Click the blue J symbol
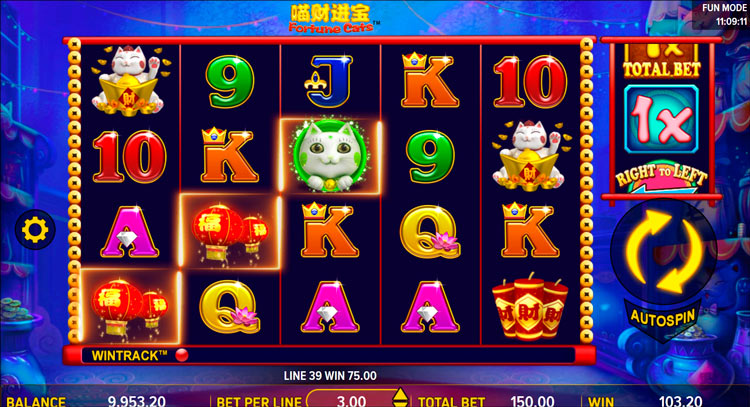Image resolution: width=750 pixels, height=407 pixels. click(x=329, y=81)
